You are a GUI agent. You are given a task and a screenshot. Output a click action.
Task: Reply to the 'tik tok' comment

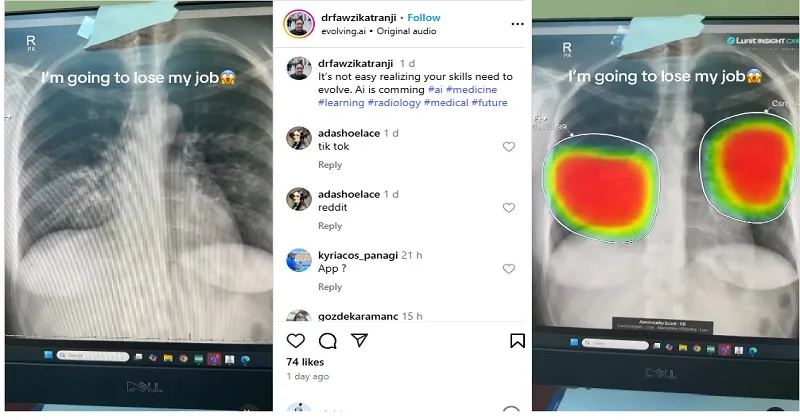[x=330, y=165]
